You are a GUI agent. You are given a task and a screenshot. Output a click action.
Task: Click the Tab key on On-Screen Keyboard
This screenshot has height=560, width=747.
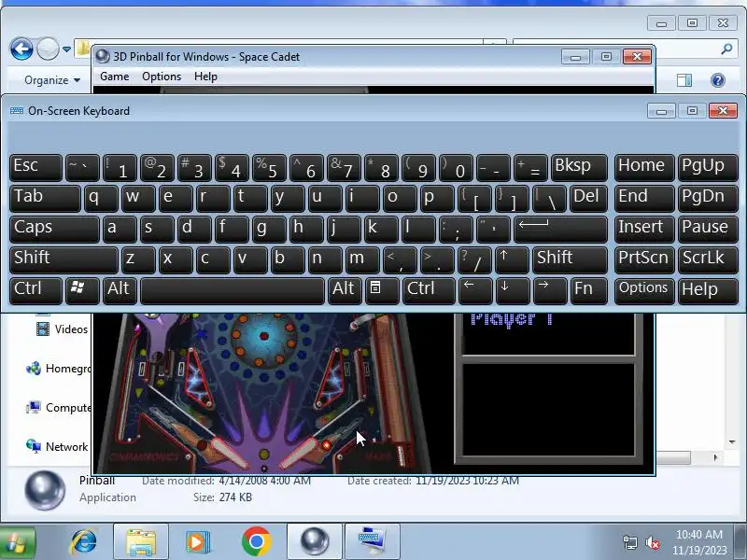tap(45, 199)
